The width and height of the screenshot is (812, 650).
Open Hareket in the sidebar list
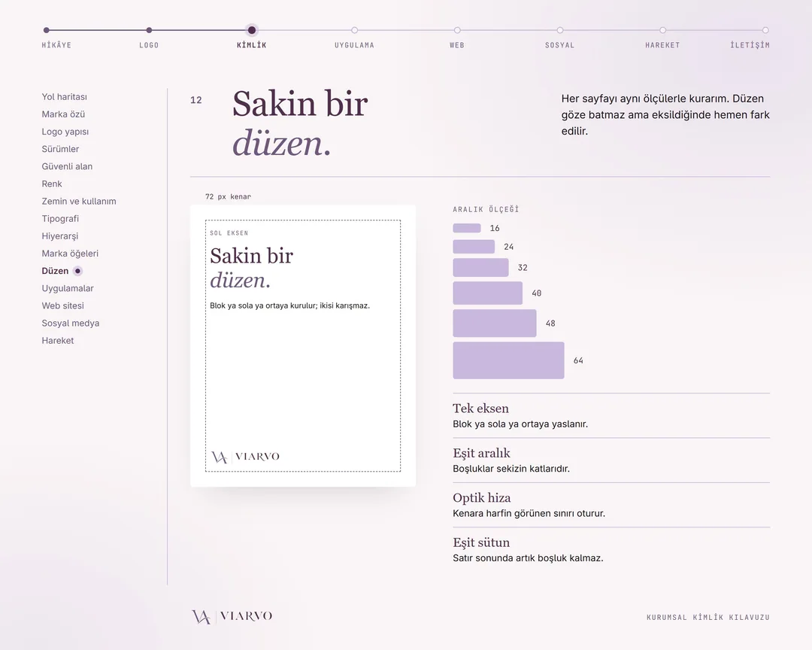click(57, 341)
